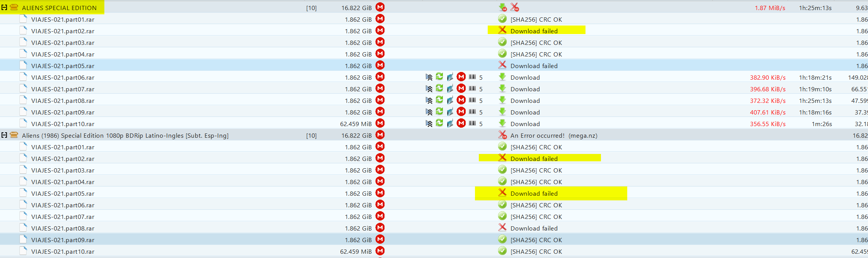The width and height of the screenshot is (868, 258).
Task: Click Mega hoster icon on ALIENS SPECIAL EDITION package row
Action: pos(380,7)
